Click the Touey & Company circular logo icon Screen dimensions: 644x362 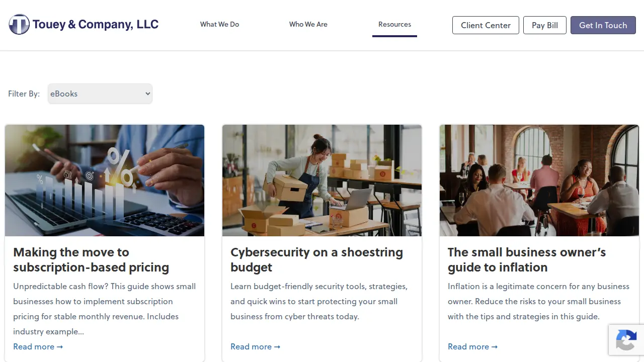point(19,24)
